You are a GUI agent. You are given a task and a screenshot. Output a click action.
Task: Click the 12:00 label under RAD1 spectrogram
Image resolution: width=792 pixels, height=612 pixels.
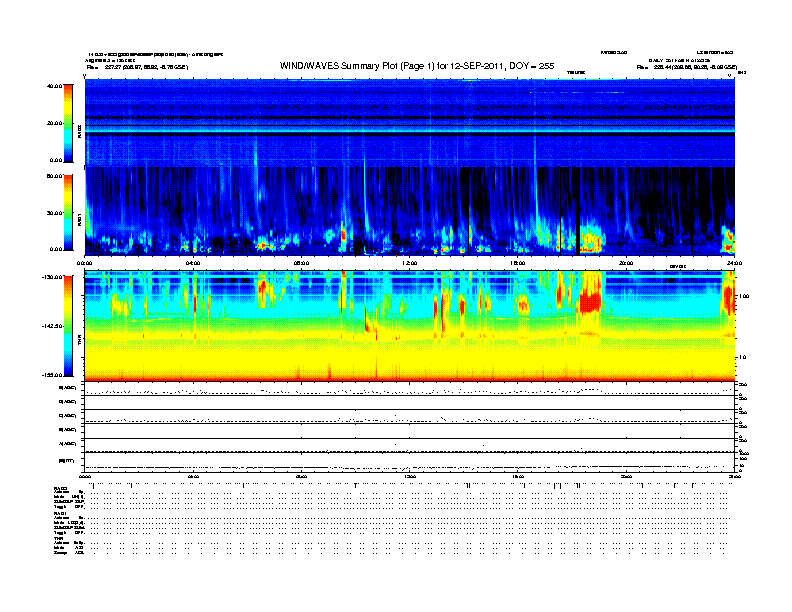[x=409, y=263]
